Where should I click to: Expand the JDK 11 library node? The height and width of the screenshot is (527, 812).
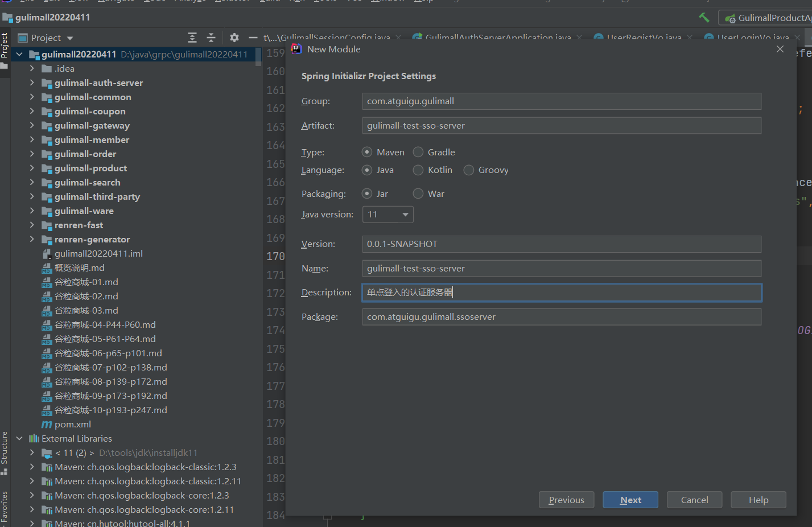[x=32, y=453]
